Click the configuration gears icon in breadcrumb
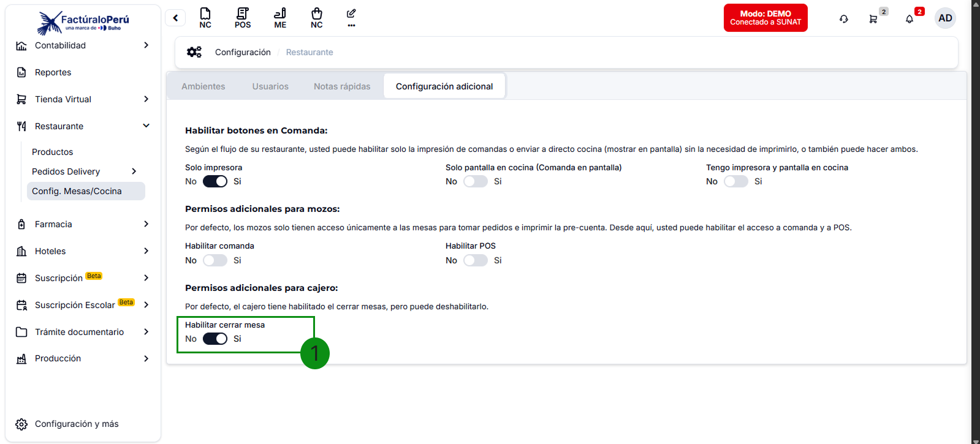980x444 pixels. tap(194, 52)
